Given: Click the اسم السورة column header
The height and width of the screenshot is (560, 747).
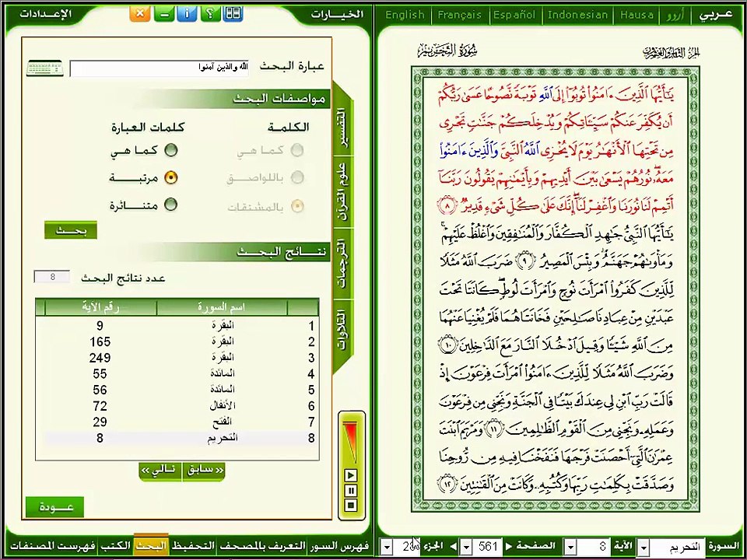Looking at the screenshot, I should [x=222, y=308].
